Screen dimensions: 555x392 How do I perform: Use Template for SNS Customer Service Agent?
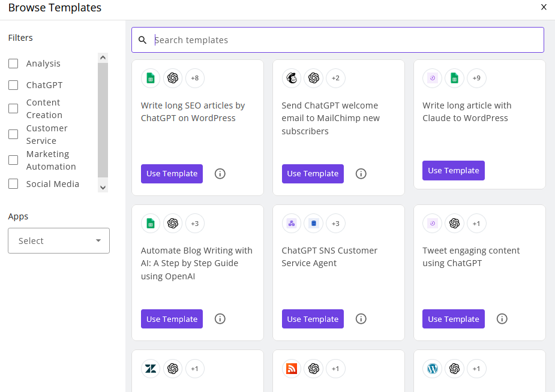click(313, 319)
